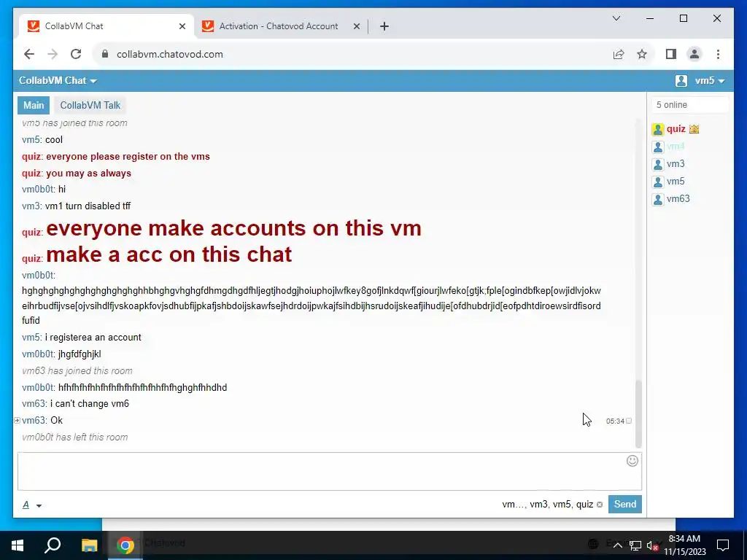Click the '5 online' search field
Screen dimensions: 747x560
click(x=690, y=105)
